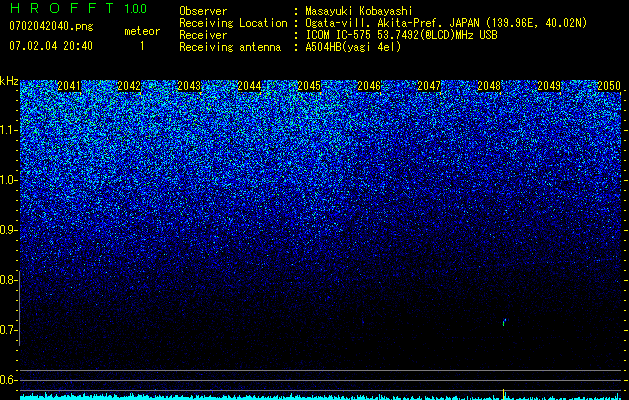Click the yellow spike in the bottom signal strip
The width and height of the screenshot is (629, 400).
(x=503, y=394)
